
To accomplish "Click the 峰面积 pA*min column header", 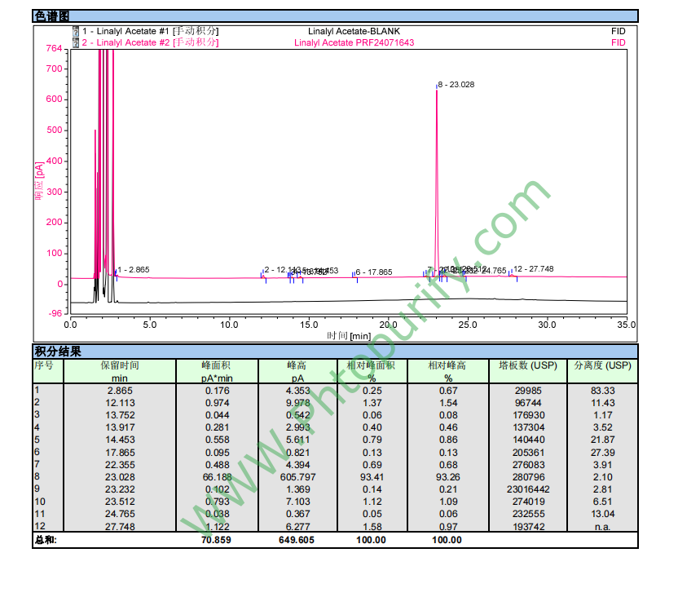I will pos(217,372).
